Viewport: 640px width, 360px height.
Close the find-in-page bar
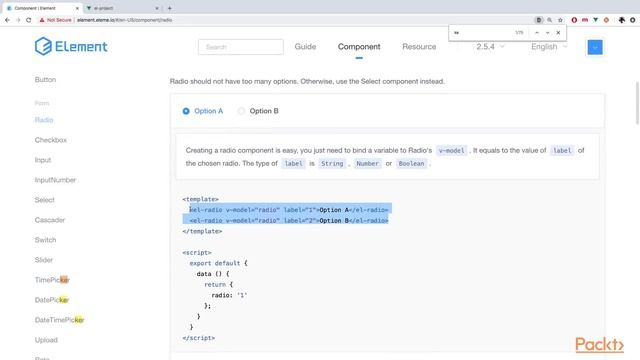(558, 33)
